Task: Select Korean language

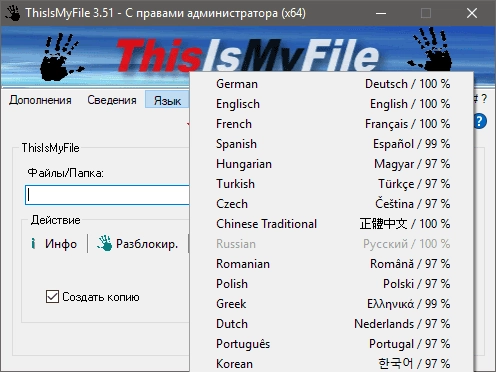Action: 332,363
